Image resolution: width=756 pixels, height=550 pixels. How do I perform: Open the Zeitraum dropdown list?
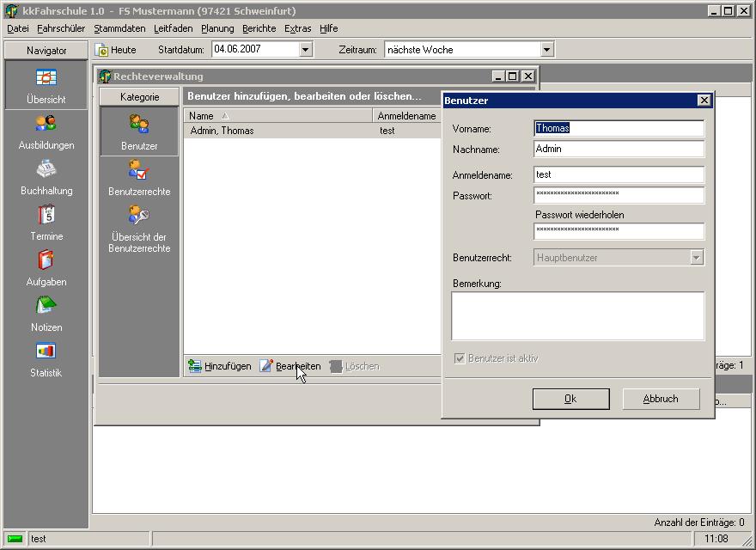(546, 50)
